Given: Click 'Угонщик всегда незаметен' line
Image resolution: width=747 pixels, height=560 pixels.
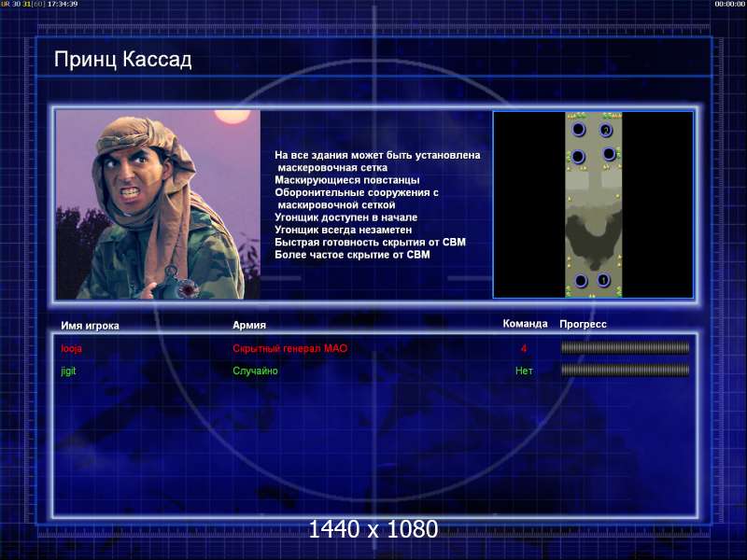Looking at the screenshot, I should click(343, 230).
